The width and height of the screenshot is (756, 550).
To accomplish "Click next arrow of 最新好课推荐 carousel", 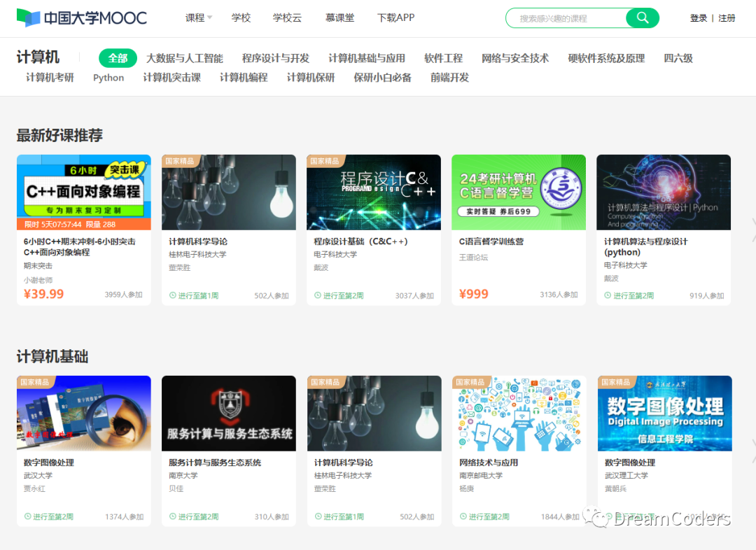I will coord(753,230).
